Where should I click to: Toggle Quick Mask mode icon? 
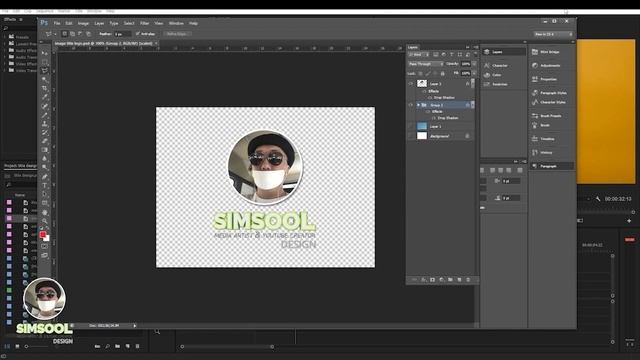[x=44, y=247]
